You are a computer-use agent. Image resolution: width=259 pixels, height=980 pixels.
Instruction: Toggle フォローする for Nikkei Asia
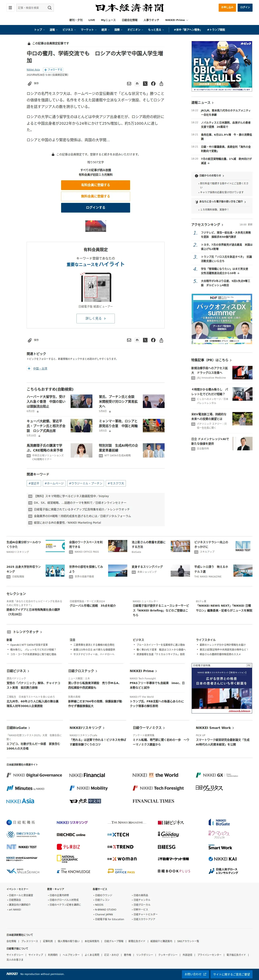pos(53,70)
